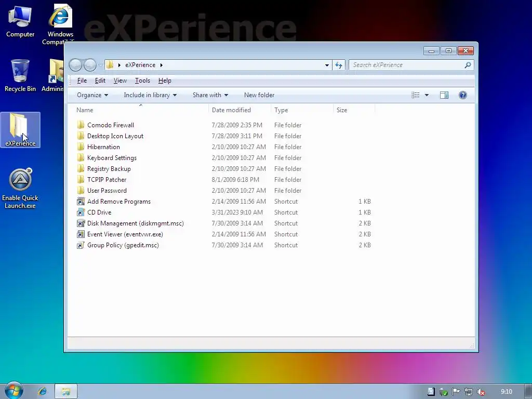Click the search magnifier icon
This screenshot has height=399, width=532.
coord(468,65)
